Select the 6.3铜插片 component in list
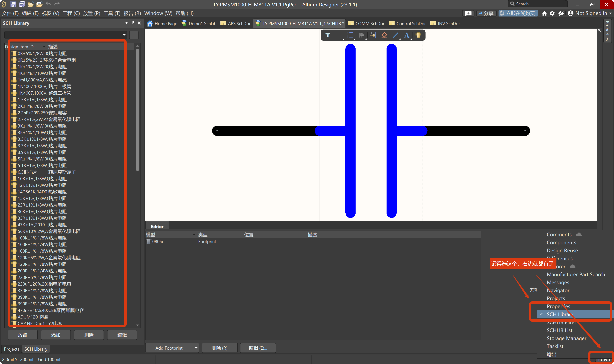This screenshot has width=614, height=364. pos(28,172)
